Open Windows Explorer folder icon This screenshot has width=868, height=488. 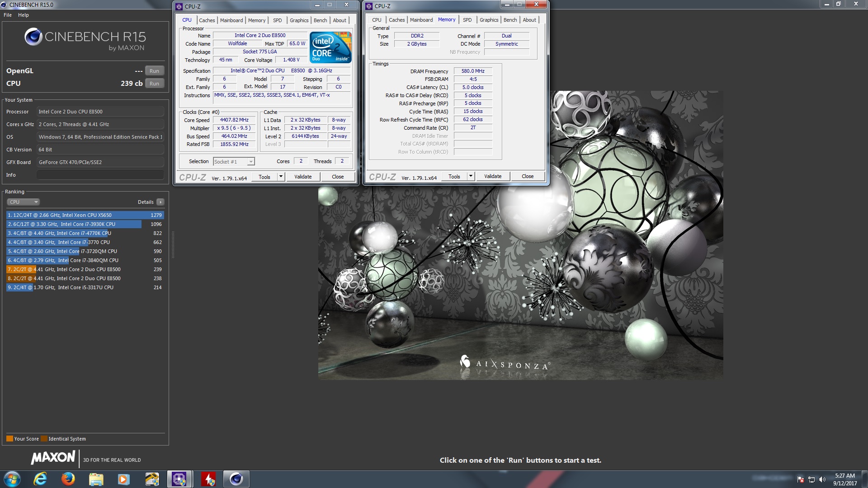[x=96, y=479]
